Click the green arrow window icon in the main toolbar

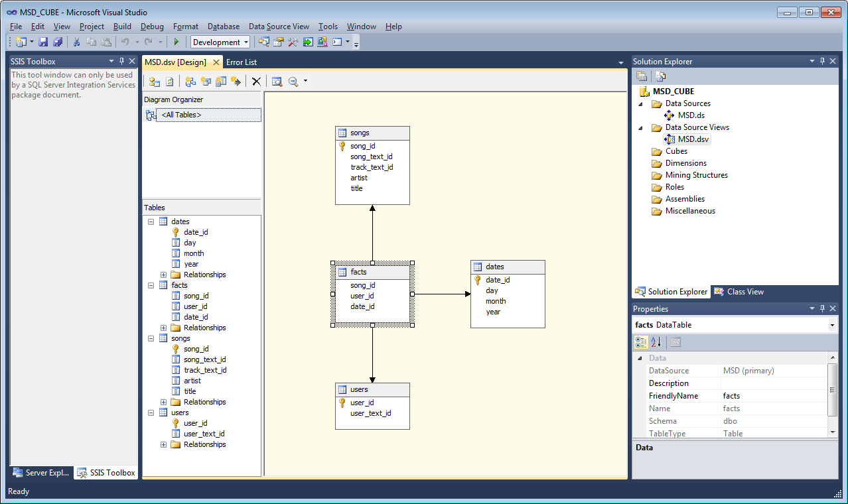click(308, 42)
